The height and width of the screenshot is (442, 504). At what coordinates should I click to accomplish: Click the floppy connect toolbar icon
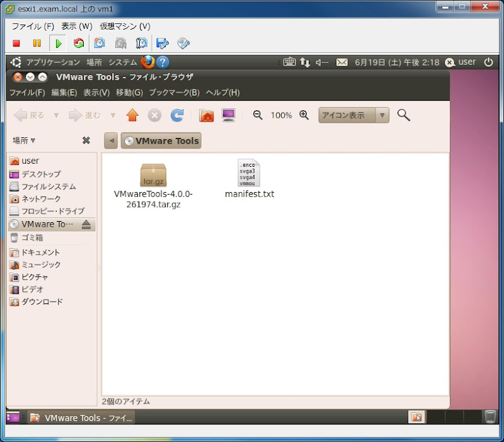(163, 43)
